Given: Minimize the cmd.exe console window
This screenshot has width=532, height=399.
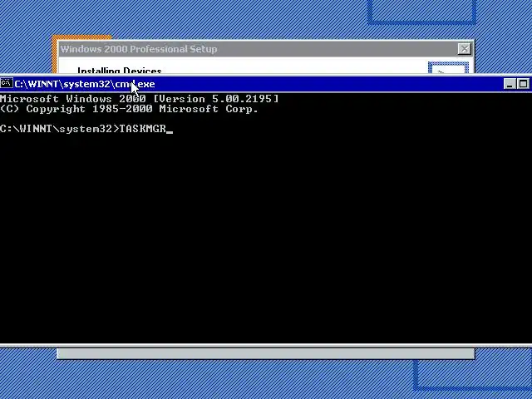Looking at the screenshot, I should (510, 84).
